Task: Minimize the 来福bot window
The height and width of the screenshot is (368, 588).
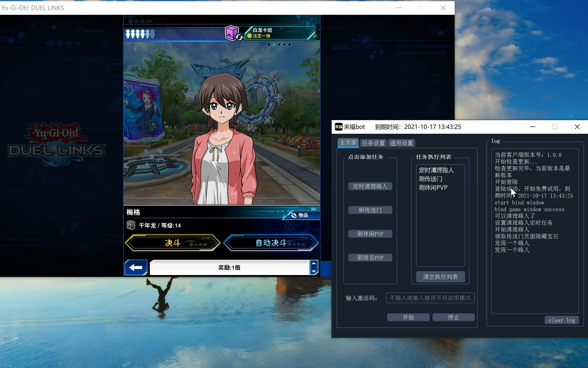Action: pos(532,127)
